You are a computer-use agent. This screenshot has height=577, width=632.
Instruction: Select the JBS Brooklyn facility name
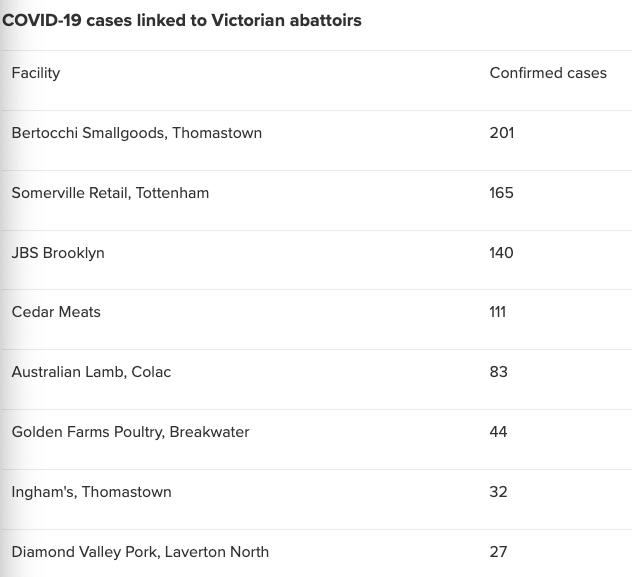[58, 253]
